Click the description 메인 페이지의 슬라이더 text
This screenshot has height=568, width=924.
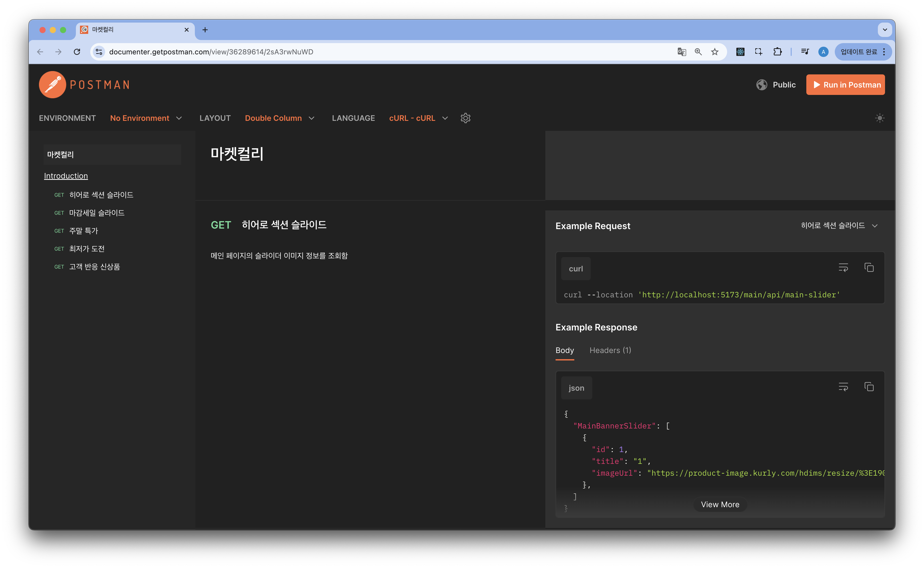pos(279,256)
